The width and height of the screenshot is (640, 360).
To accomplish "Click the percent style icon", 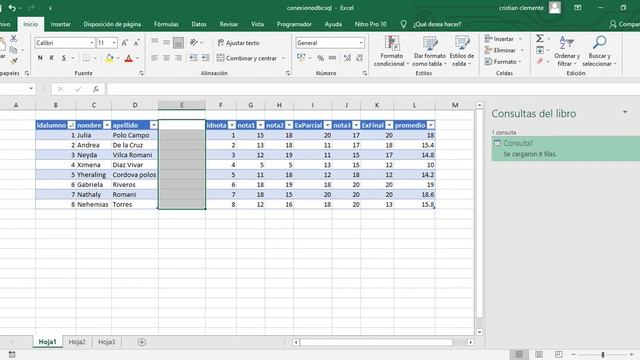I will [320, 58].
